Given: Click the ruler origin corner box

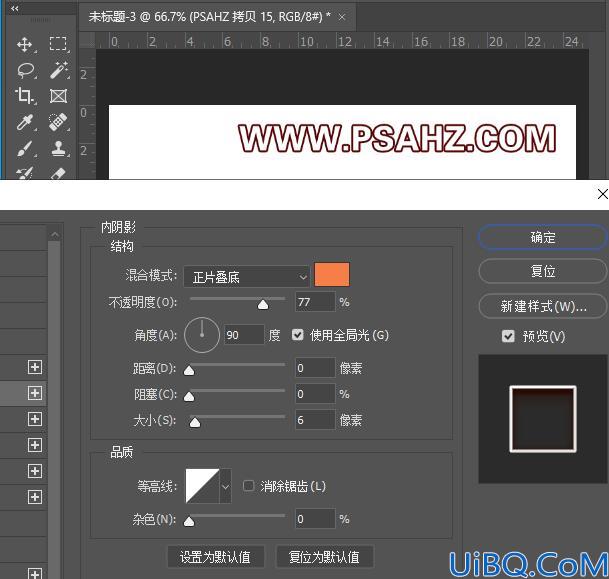Looking at the screenshot, I should coord(87,40).
